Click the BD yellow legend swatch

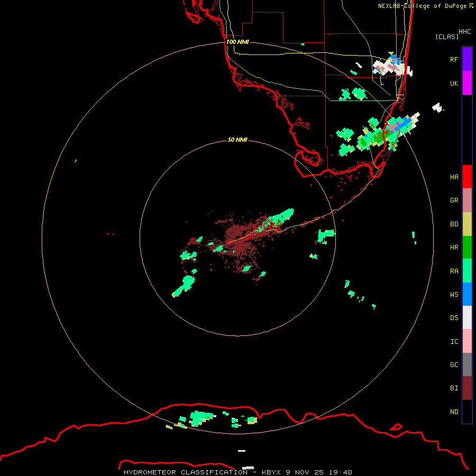tap(467, 224)
